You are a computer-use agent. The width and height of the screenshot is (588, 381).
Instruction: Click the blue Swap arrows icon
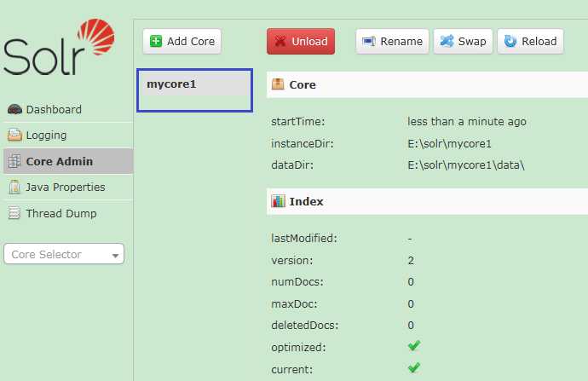447,41
